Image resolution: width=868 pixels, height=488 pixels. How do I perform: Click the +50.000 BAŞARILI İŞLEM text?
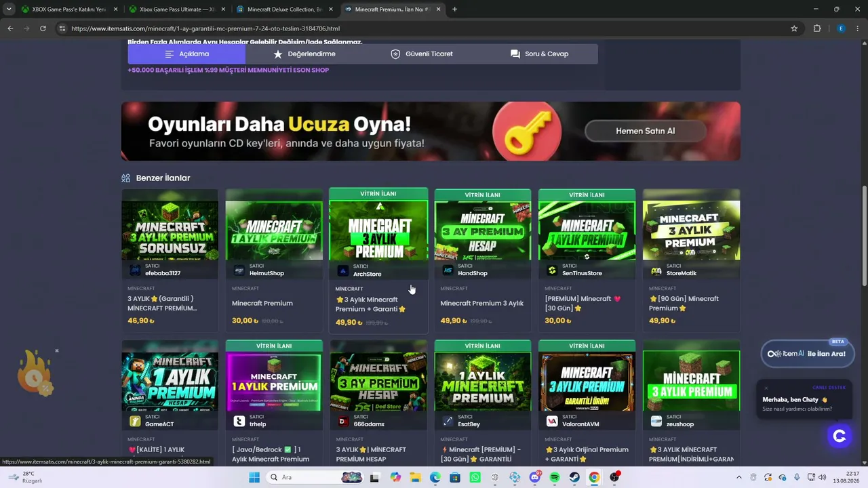(228, 70)
